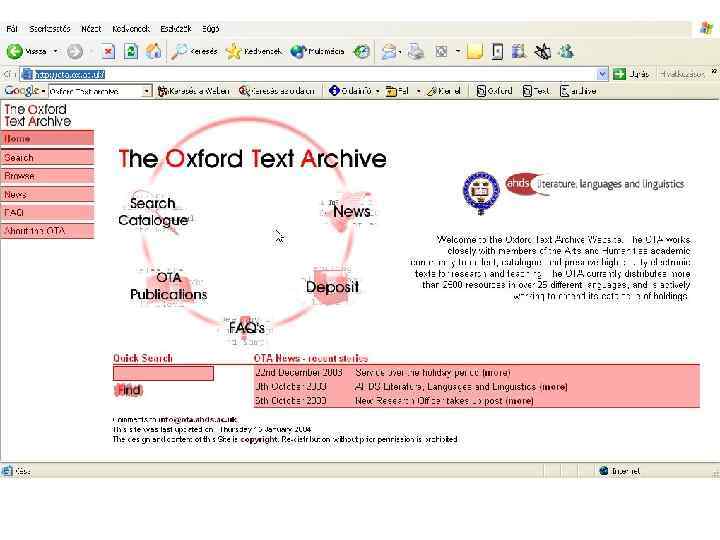Click News on the circle graphic
720x540 pixels.
pyautogui.click(x=352, y=211)
